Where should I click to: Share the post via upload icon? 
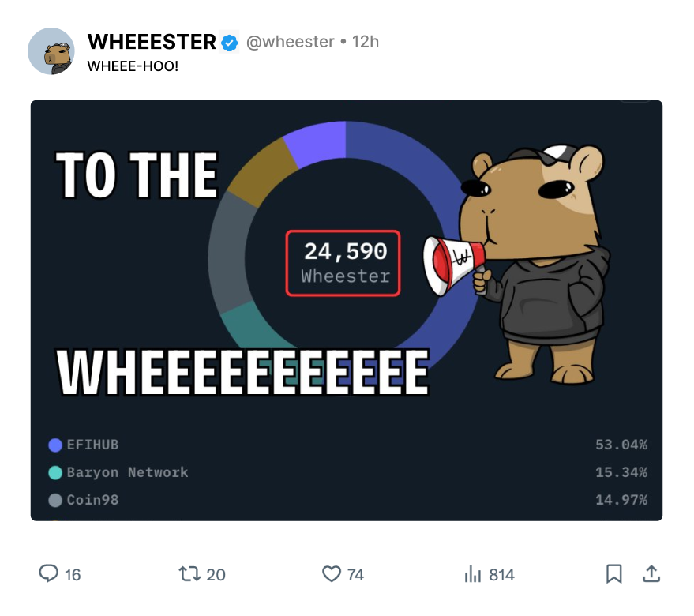point(651,573)
